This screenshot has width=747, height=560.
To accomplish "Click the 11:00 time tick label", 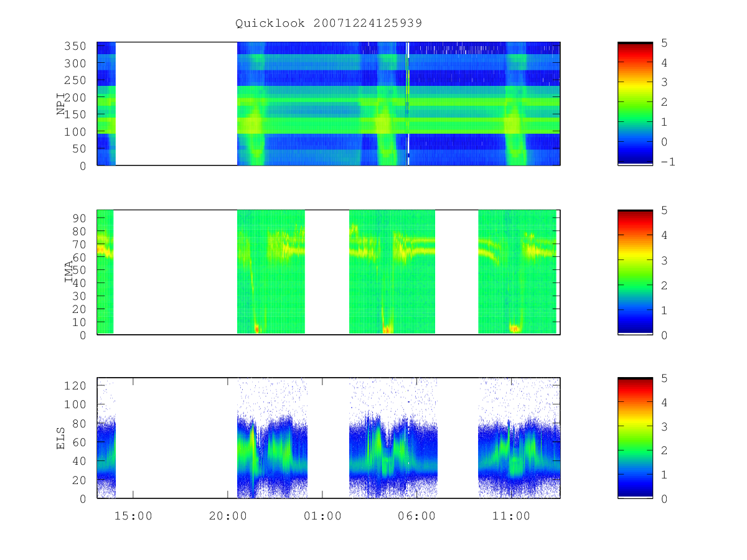I will click(x=511, y=516).
